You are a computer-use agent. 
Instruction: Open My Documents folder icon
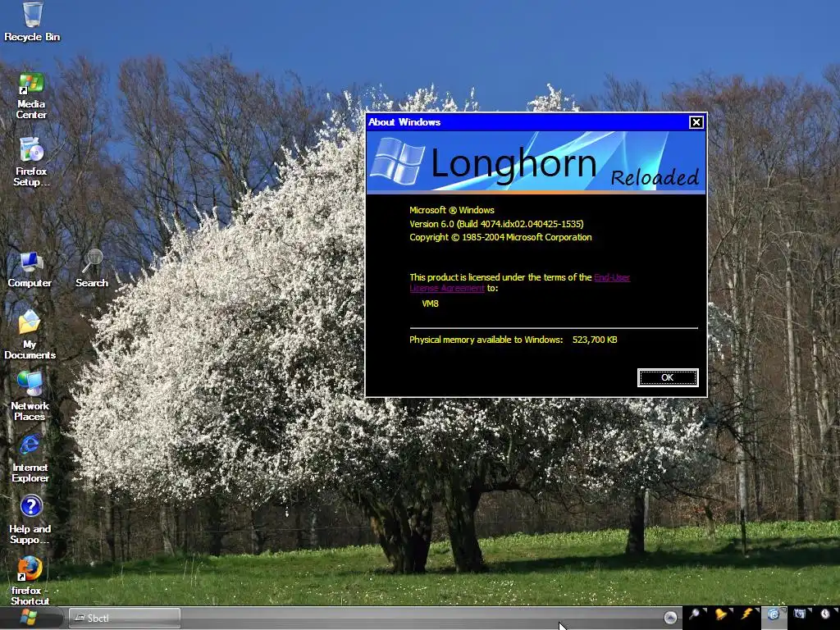[x=30, y=335]
